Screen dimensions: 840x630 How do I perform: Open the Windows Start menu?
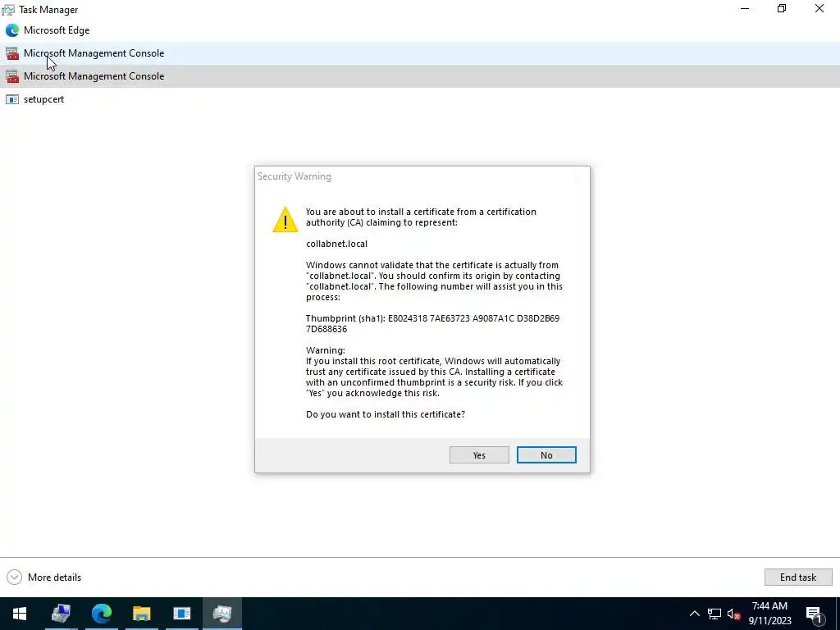click(20, 614)
